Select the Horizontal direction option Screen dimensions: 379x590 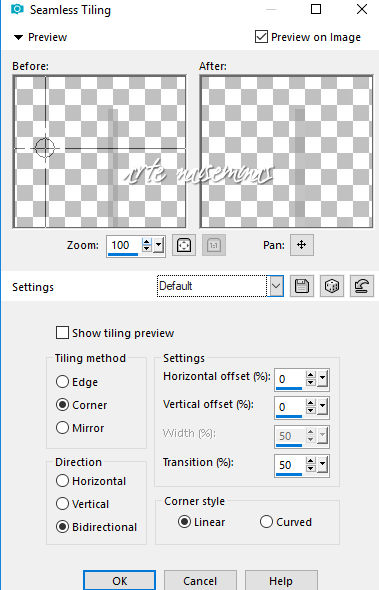[62, 481]
